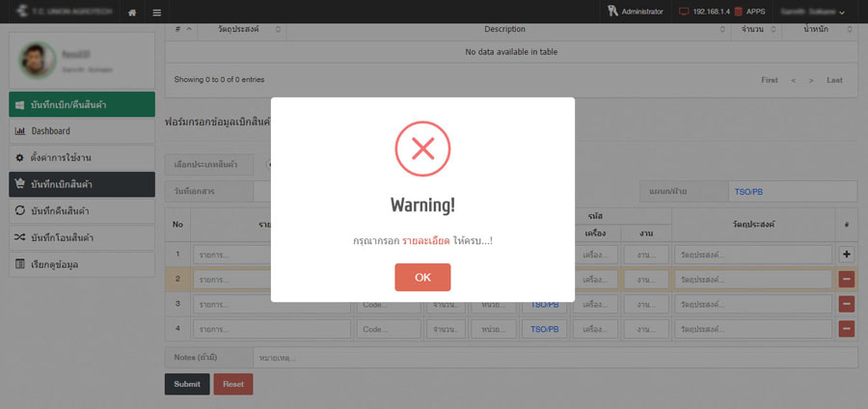Sort table by # column
868x409 pixels.
[x=183, y=29]
